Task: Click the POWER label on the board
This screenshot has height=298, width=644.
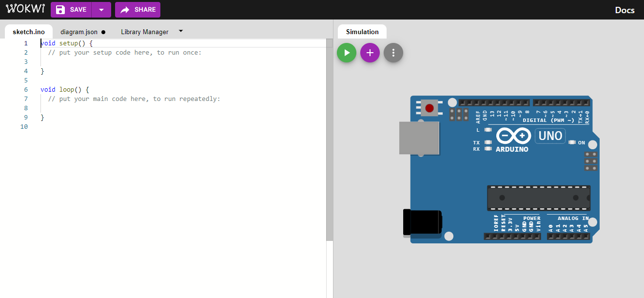Action: (x=532, y=218)
